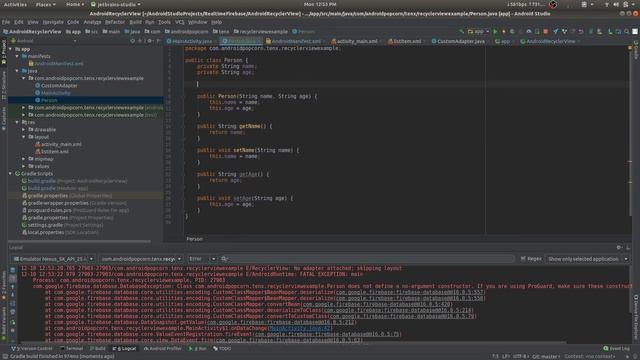The width and height of the screenshot is (640, 360).
Task: Expand the values folder
Action: click(24, 167)
